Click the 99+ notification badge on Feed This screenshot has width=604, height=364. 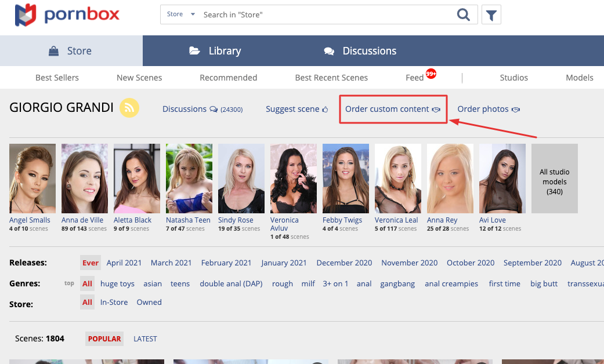[431, 74]
